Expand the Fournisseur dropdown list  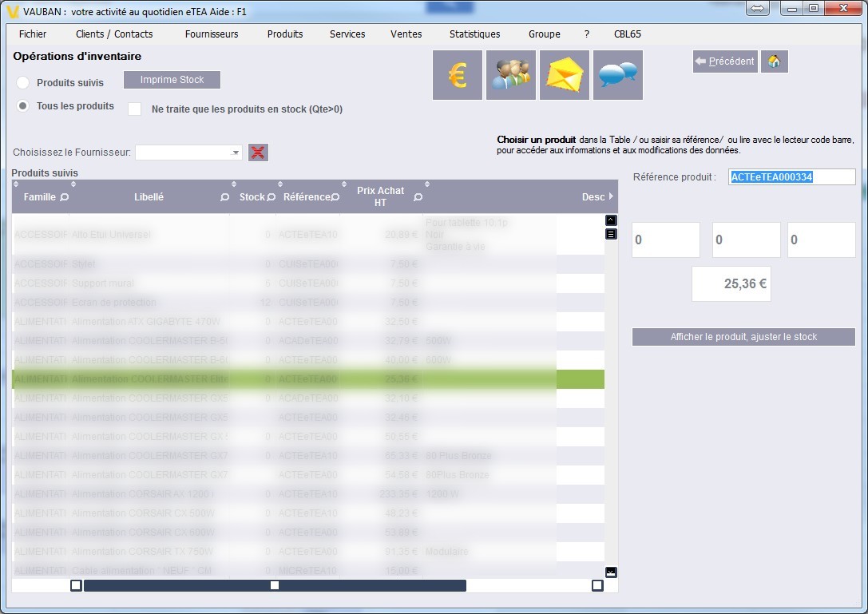tap(236, 153)
